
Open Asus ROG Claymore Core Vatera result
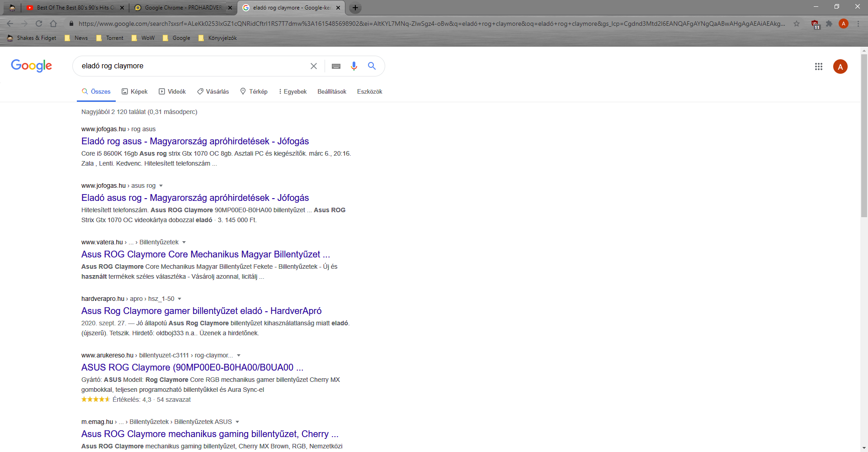point(206,254)
